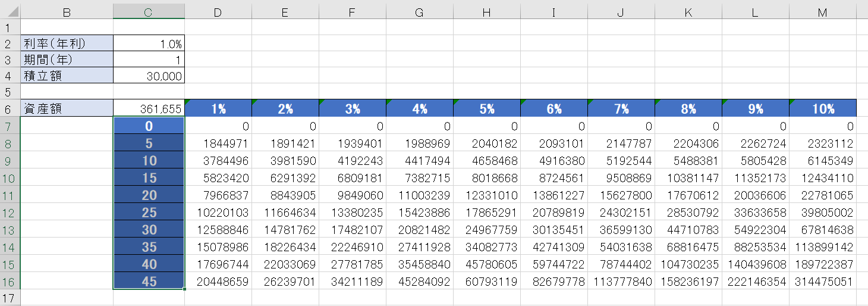Select column C header
Viewport: 868px width, 306px height.
pyautogui.click(x=149, y=12)
